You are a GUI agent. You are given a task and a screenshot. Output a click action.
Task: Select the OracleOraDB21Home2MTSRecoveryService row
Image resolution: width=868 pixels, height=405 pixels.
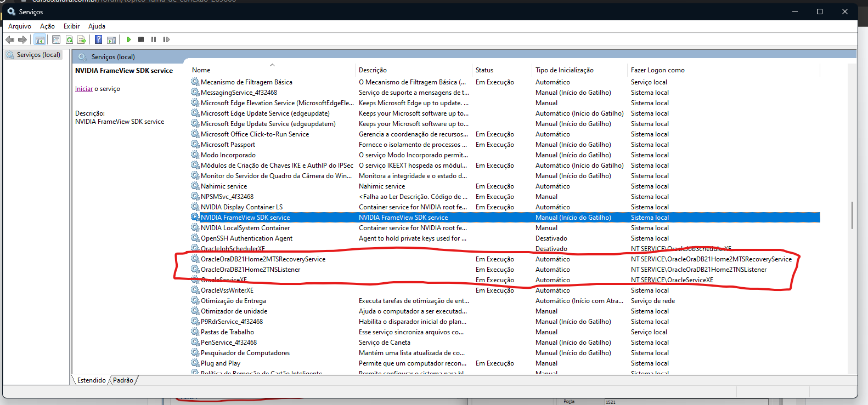tap(505, 259)
